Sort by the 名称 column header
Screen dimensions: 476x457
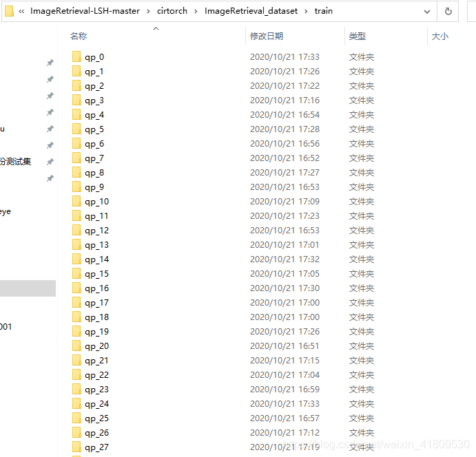tap(79, 36)
